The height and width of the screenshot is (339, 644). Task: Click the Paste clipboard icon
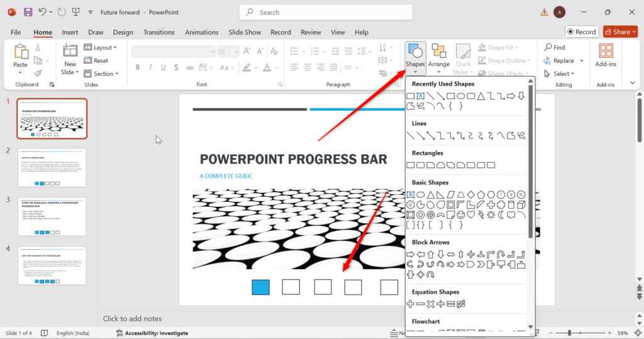[x=21, y=52]
